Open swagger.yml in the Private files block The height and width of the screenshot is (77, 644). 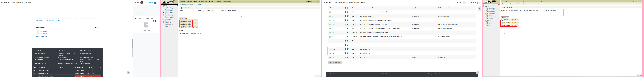pyautogui.click(x=43, y=33)
